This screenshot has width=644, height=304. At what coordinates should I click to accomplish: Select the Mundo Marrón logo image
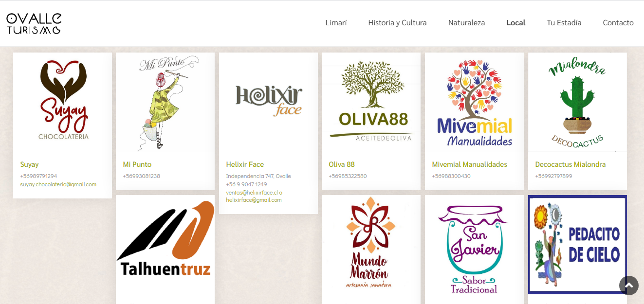click(371, 245)
